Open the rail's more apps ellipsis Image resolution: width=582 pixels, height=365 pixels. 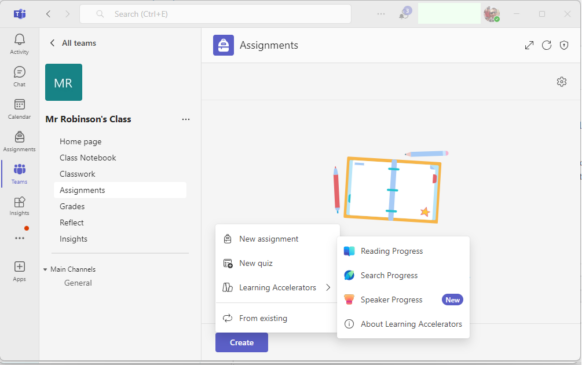(x=19, y=238)
